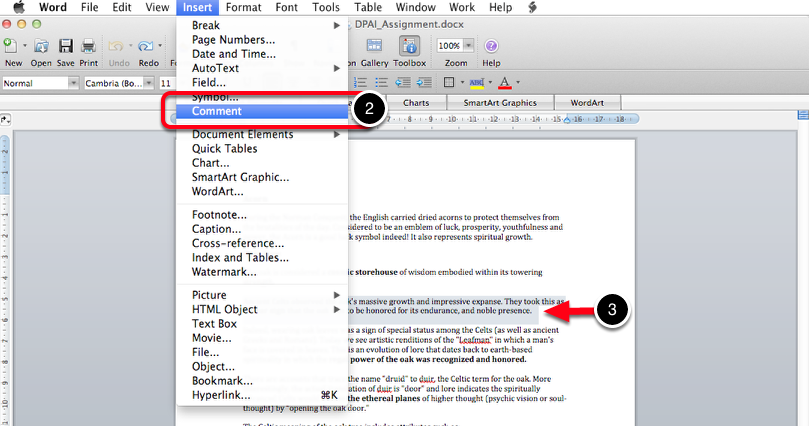Open the font color dropdown arrow
809x426 pixels.
[x=517, y=83]
